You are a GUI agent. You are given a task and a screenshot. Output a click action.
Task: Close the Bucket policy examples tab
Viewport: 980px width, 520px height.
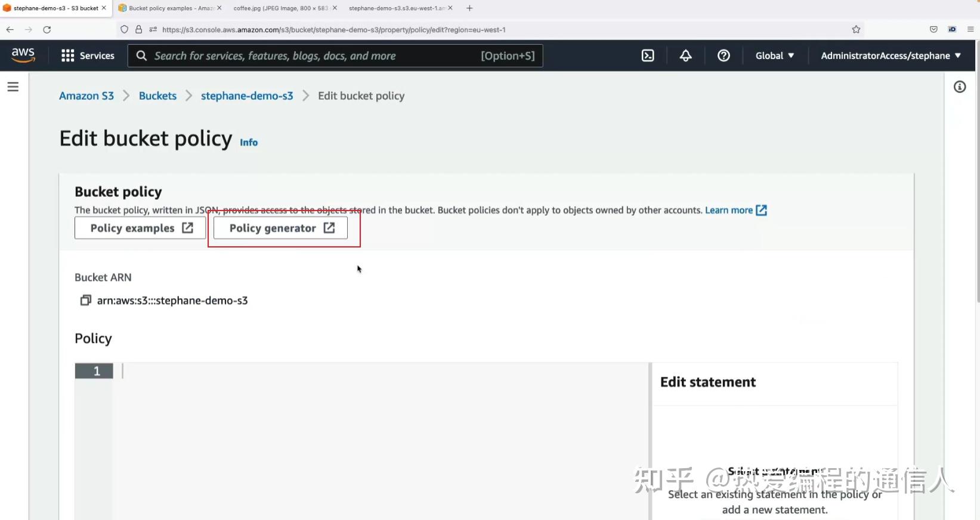point(219,8)
